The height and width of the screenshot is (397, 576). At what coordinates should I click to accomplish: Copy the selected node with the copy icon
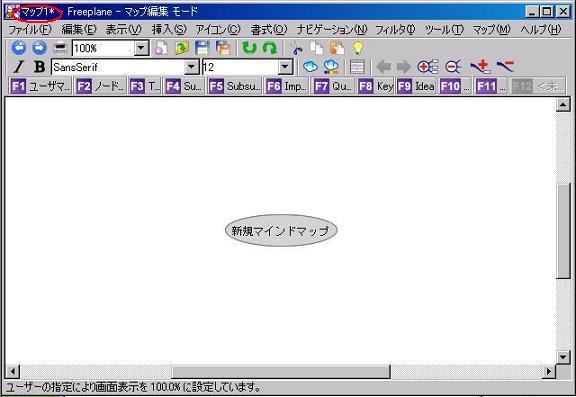coord(317,48)
